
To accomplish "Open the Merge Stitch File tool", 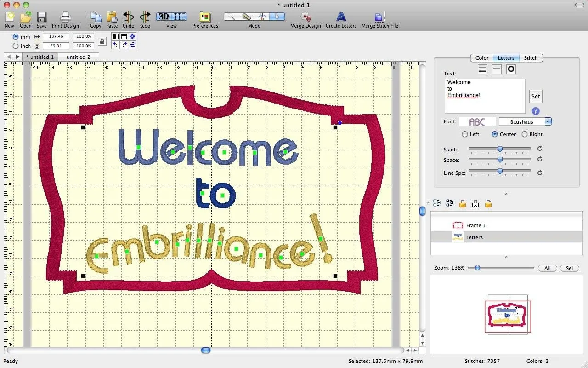I will 379,18.
